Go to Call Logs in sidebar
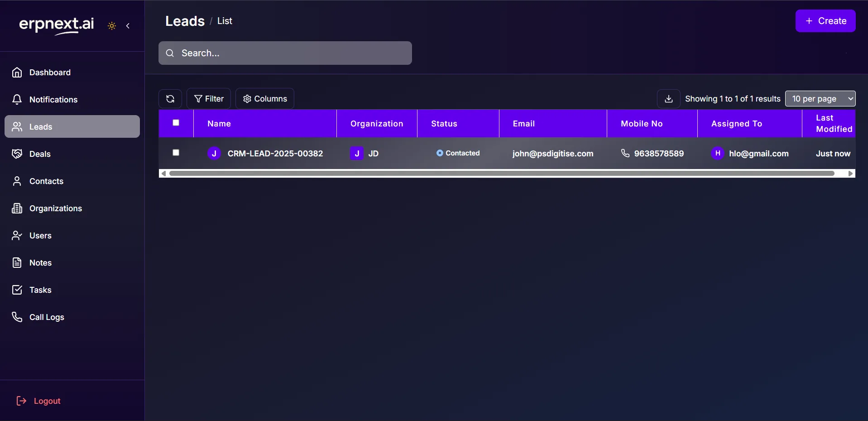The width and height of the screenshot is (868, 421). click(47, 317)
